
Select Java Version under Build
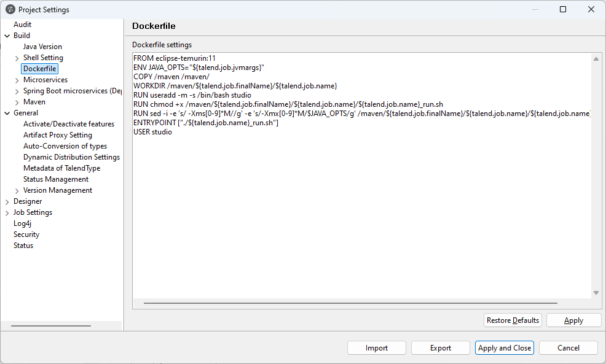click(x=42, y=46)
